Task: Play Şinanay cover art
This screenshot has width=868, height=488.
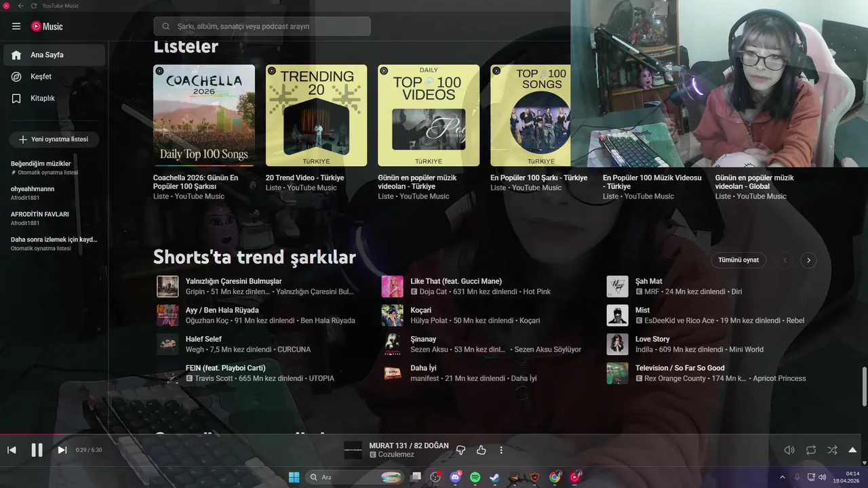Action: coord(393,344)
